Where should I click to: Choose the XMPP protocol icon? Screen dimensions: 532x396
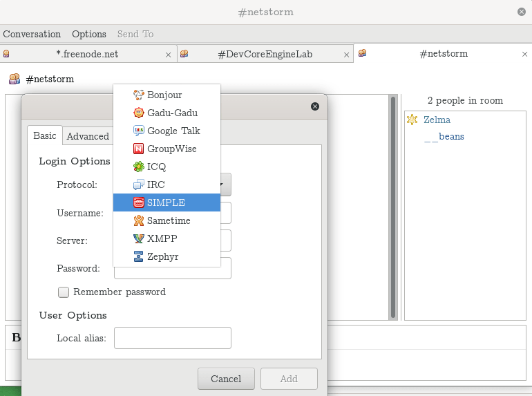138,238
